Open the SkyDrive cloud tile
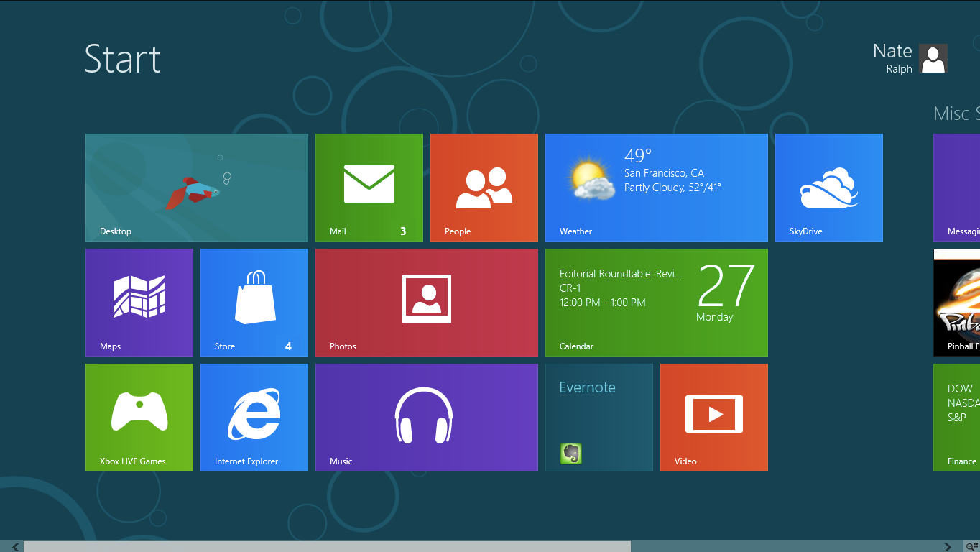This screenshot has width=980, height=552. pos(829,188)
